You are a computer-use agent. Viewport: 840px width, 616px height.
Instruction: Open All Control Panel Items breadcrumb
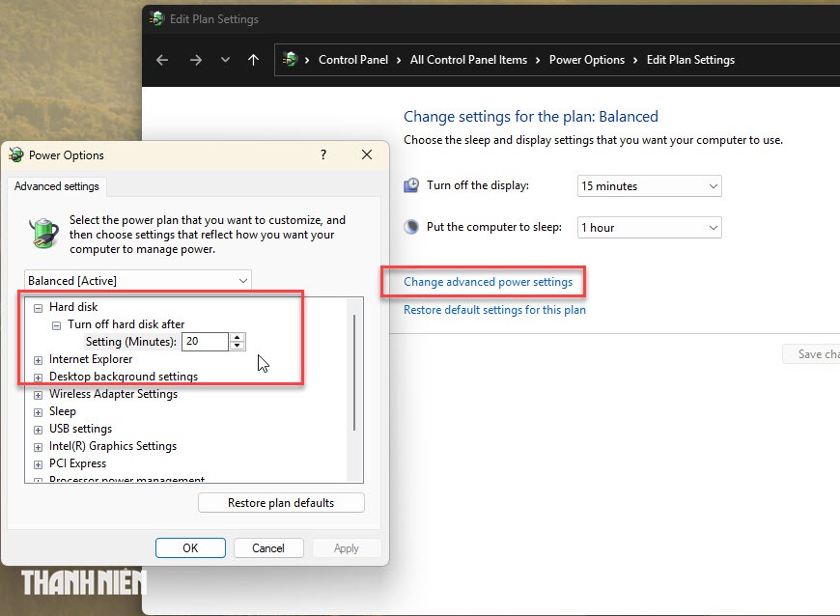468,60
